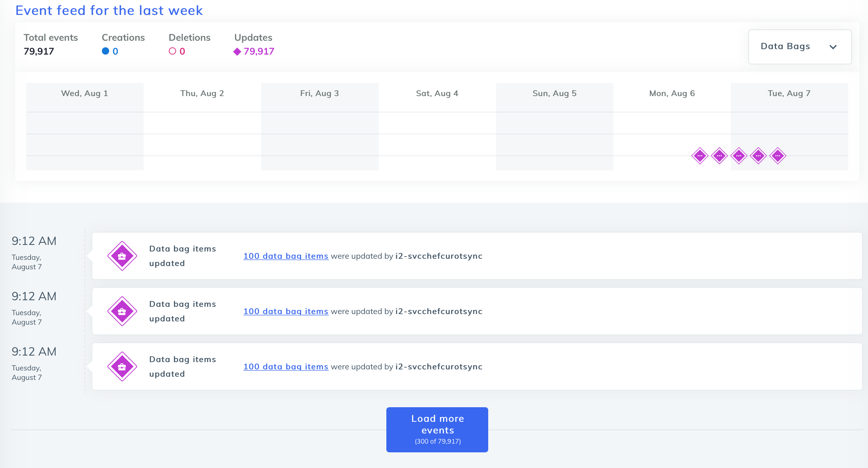
Task: Toggle the blue Creations filter dot
Action: 105,51
